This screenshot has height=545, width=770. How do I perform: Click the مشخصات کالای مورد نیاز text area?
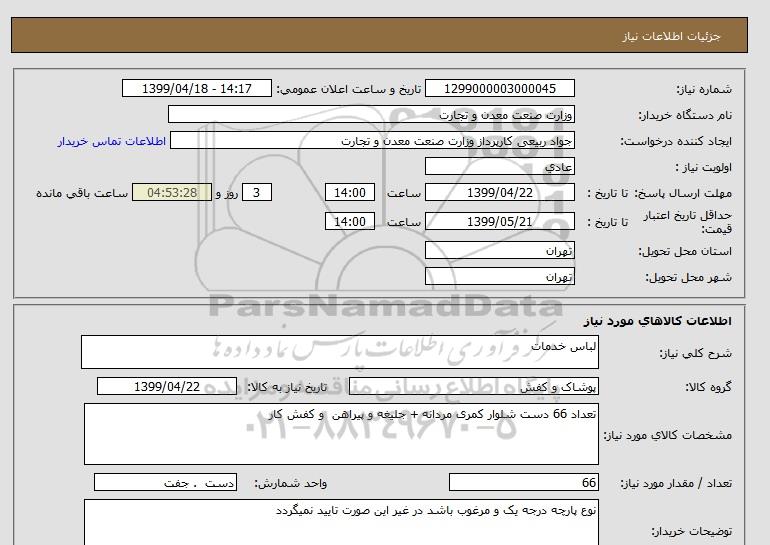coord(341,434)
